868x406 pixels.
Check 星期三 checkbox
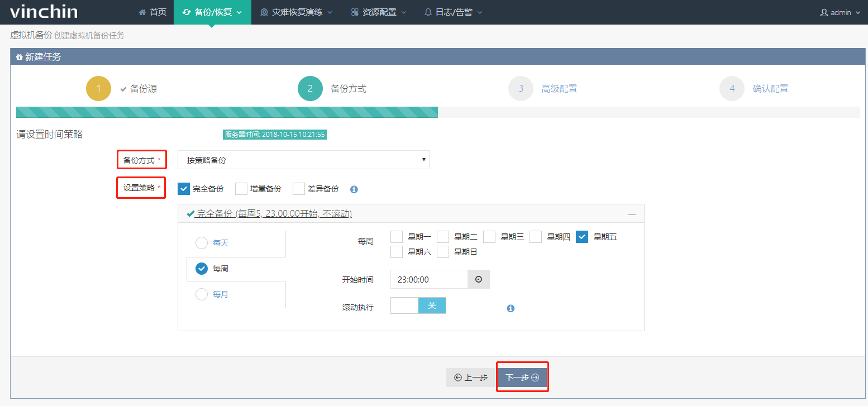coord(489,237)
